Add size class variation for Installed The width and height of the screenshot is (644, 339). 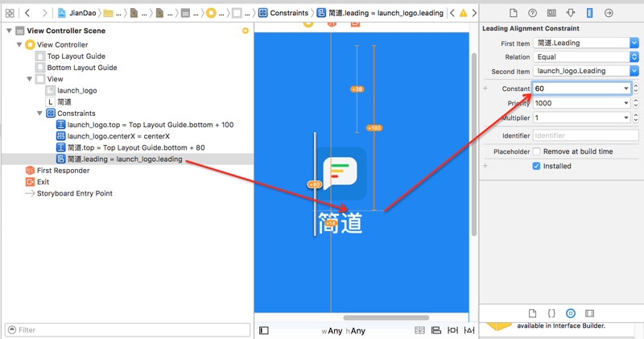click(485, 166)
